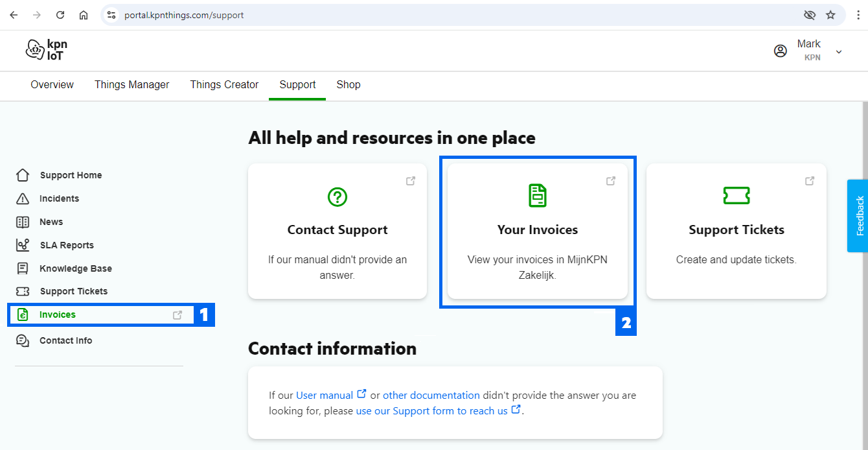This screenshot has width=868, height=450.
Task: Click the question mark Contact Support icon
Action: pyautogui.click(x=337, y=196)
